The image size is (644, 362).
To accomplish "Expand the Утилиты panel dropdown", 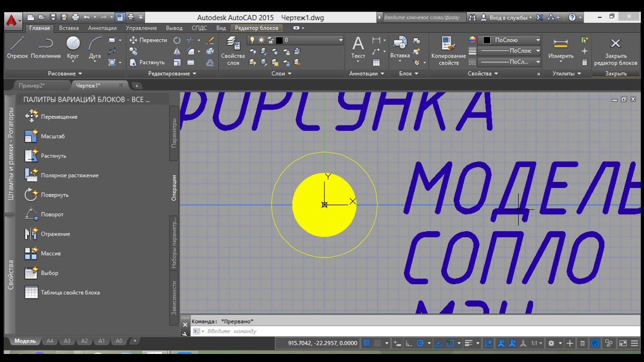I will pos(567,73).
